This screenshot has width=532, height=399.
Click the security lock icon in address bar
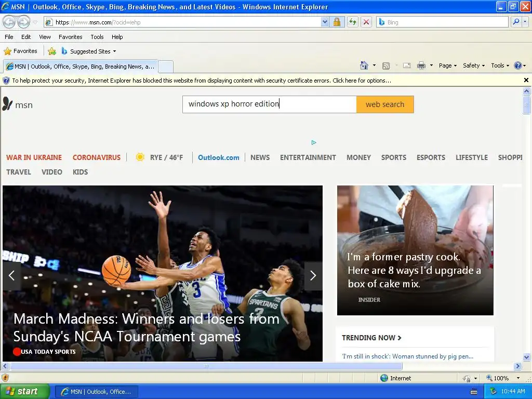point(337,22)
